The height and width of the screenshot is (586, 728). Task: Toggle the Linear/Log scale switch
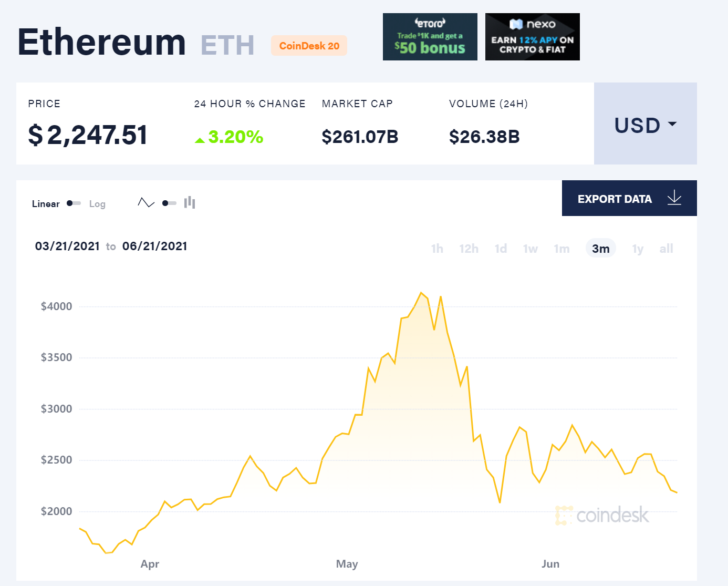(x=74, y=203)
